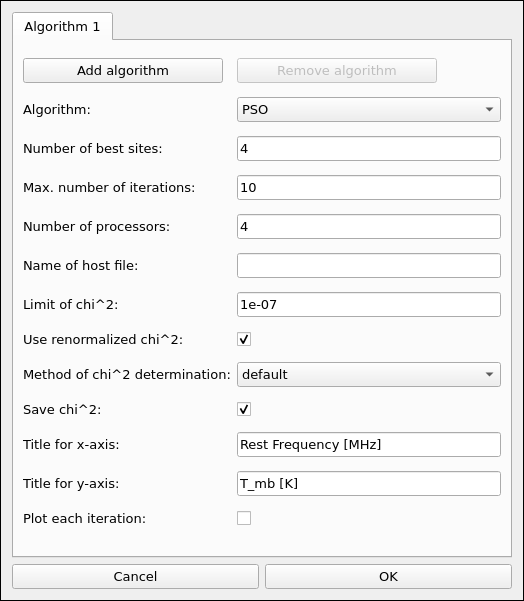Confirm settings with the OK button

[388, 576]
